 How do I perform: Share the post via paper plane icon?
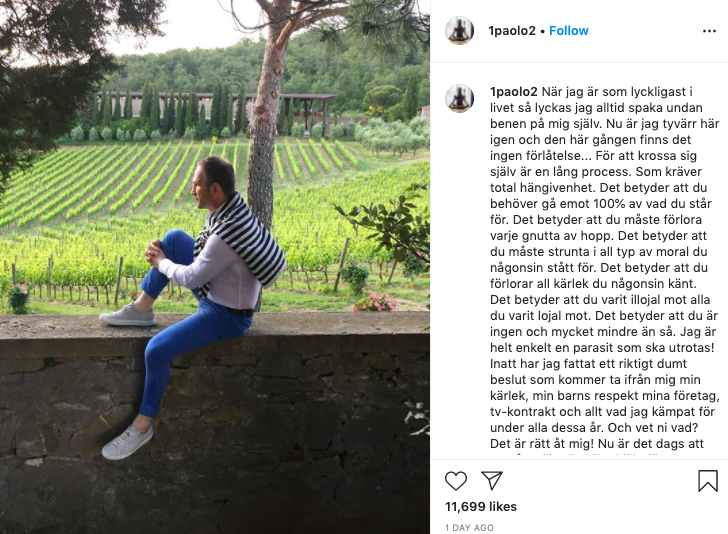point(492,481)
